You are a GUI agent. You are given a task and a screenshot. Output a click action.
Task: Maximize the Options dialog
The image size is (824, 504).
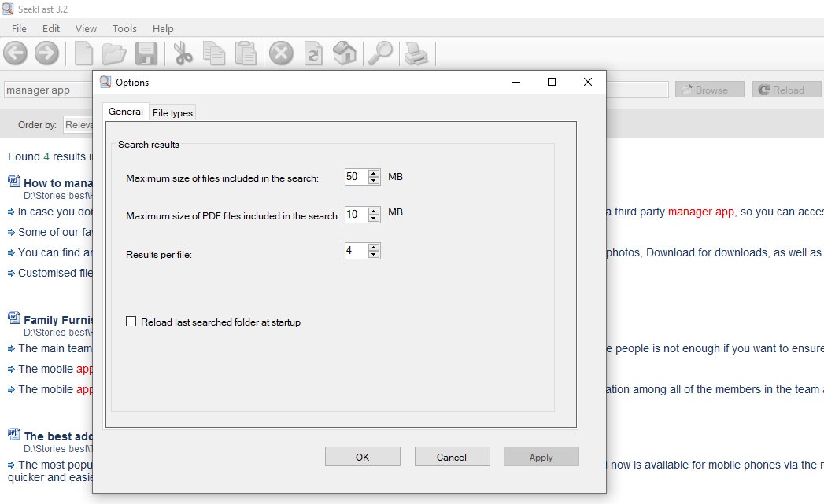pos(551,82)
